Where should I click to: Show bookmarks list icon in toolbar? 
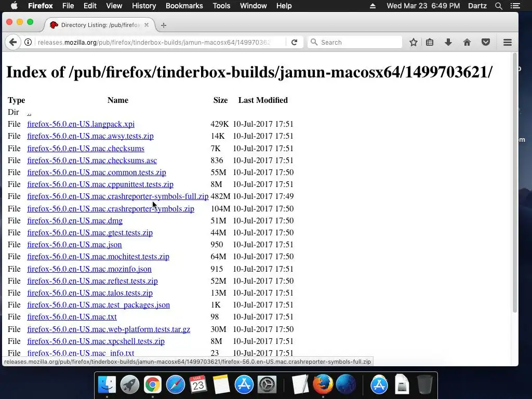(430, 42)
